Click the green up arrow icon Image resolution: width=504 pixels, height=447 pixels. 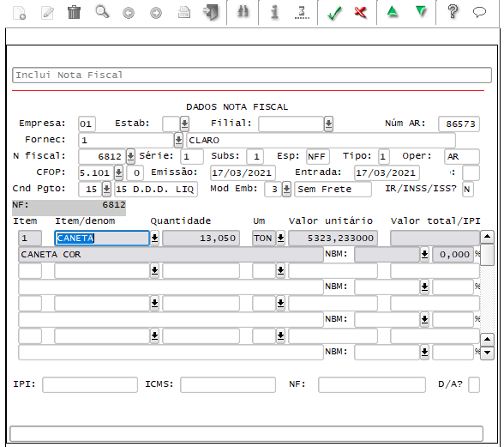pyautogui.click(x=393, y=12)
